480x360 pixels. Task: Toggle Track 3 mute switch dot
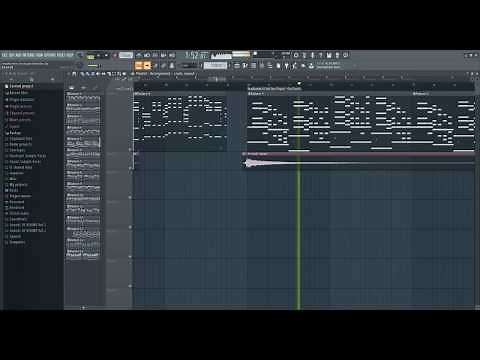point(130,197)
